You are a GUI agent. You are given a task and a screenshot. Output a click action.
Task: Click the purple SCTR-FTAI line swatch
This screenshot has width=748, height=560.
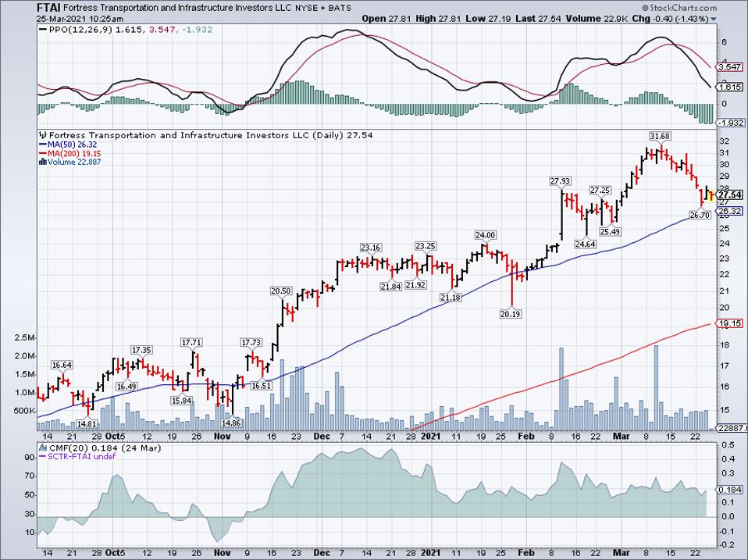pyautogui.click(x=43, y=456)
